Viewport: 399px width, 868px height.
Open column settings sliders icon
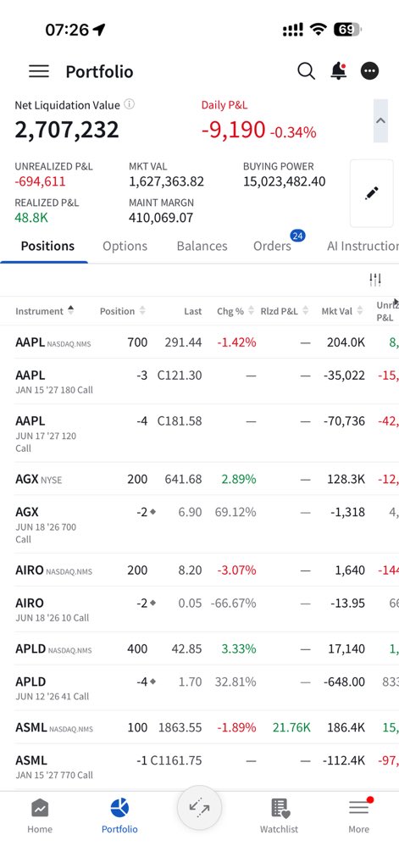point(375,280)
